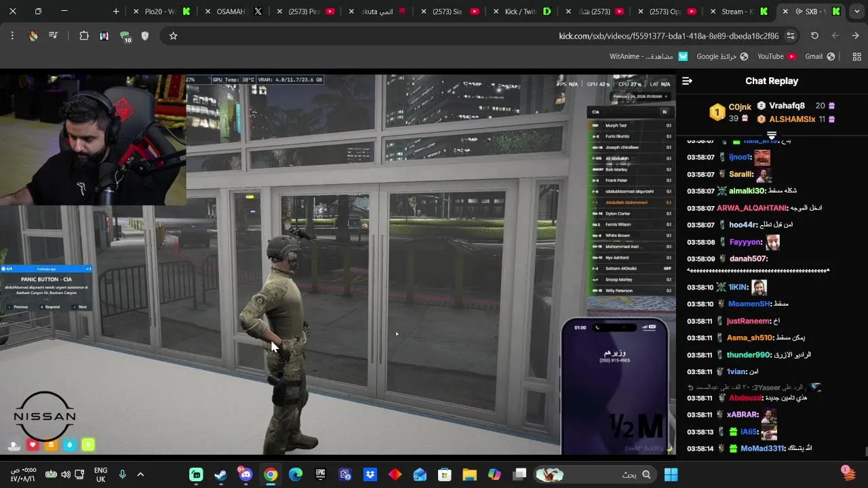
Task: Show hidden system tray icons chevron
Action: click(140, 474)
